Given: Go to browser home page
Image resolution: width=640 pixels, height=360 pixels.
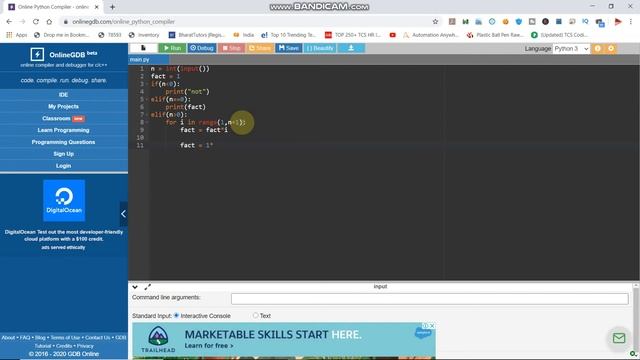Looking at the screenshot, I should pyautogui.click(x=49, y=22).
